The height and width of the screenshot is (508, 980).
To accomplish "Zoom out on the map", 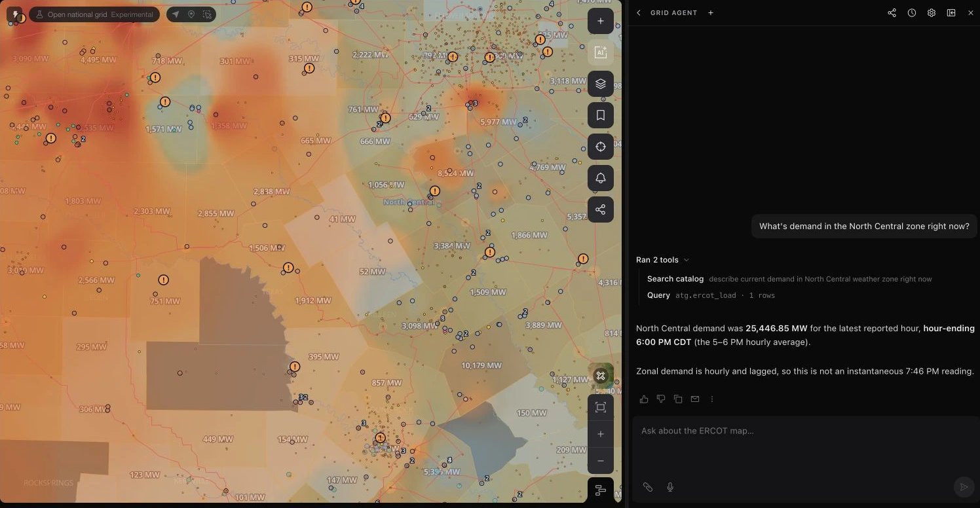I will click(x=601, y=461).
